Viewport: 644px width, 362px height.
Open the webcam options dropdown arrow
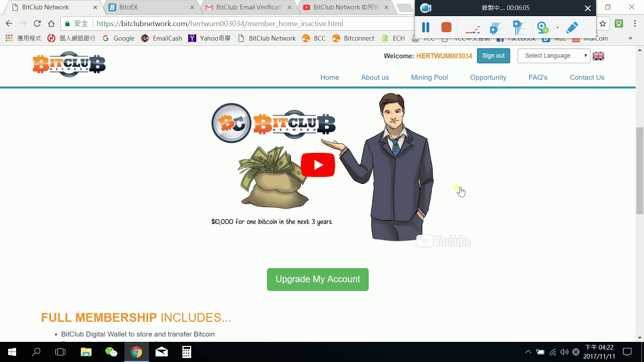(x=557, y=28)
